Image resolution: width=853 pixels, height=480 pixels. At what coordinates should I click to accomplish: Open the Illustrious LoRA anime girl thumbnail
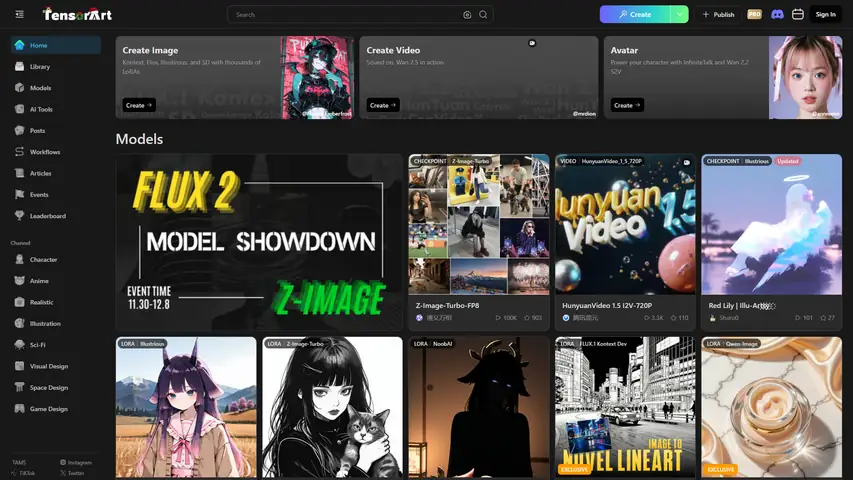point(186,407)
